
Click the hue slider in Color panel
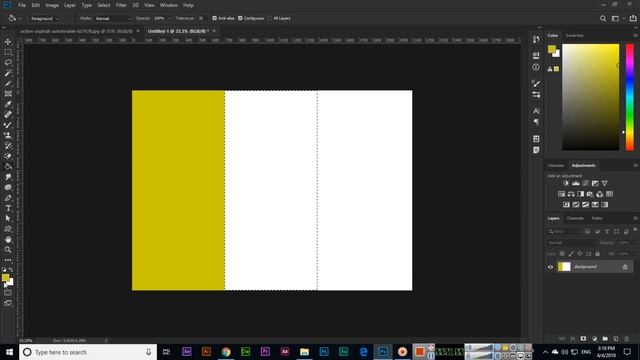click(630, 97)
